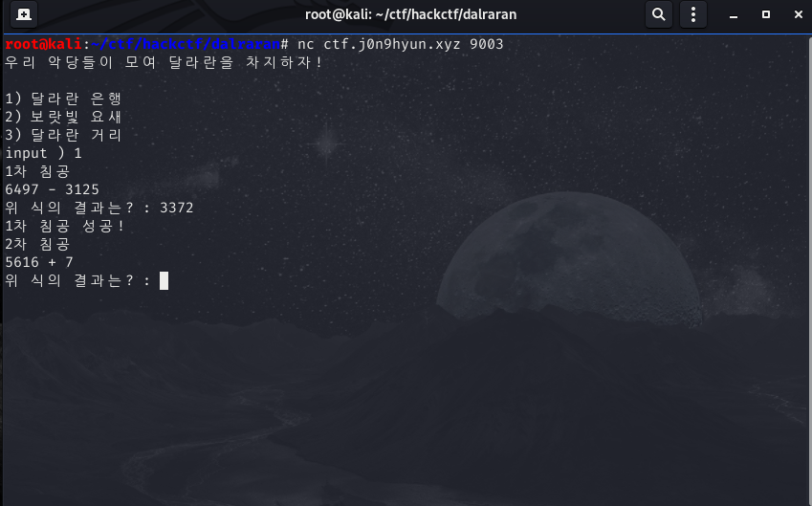Click the expression '6497 - 3125'
The height and width of the screenshot is (506, 812).
pos(52,189)
